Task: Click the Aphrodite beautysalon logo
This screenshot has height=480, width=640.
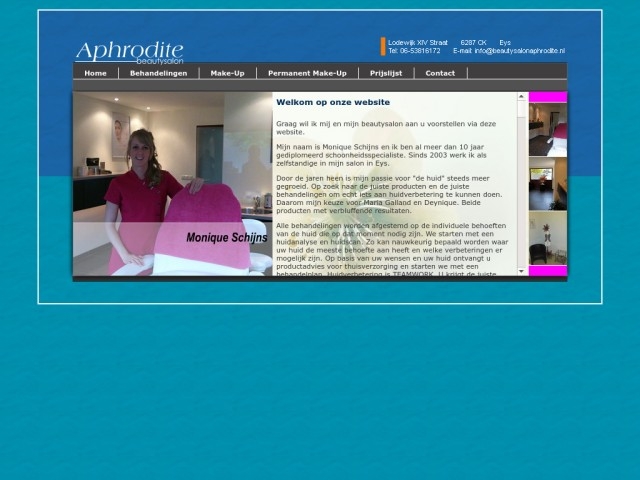Action: point(129,51)
